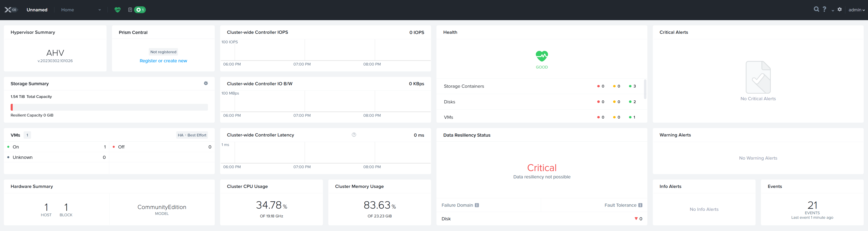
Task: Click the Controller Latency help icon
Action: click(x=354, y=135)
